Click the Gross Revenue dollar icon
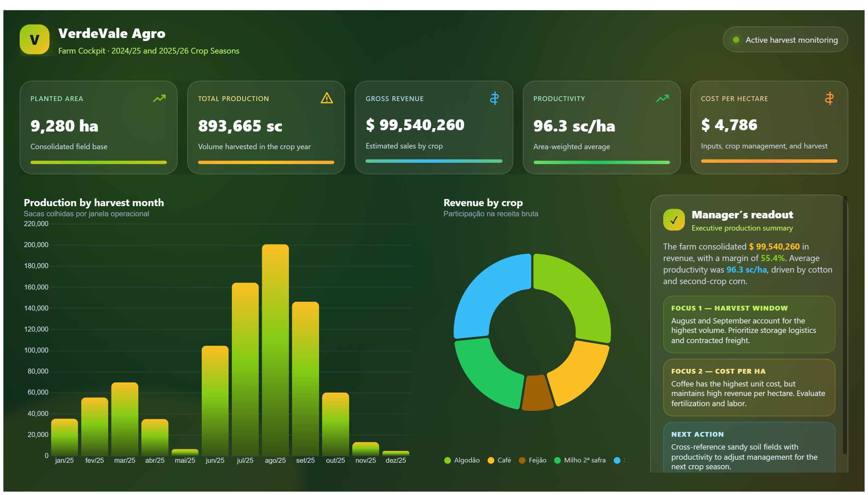Image resolution: width=868 pixels, height=495 pixels. click(x=494, y=98)
